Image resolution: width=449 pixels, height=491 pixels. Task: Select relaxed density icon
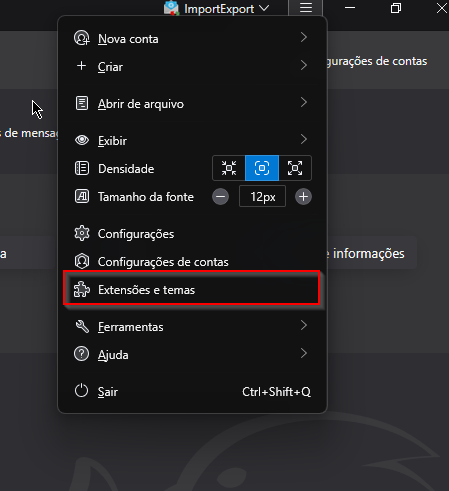(x=295, y=168)
